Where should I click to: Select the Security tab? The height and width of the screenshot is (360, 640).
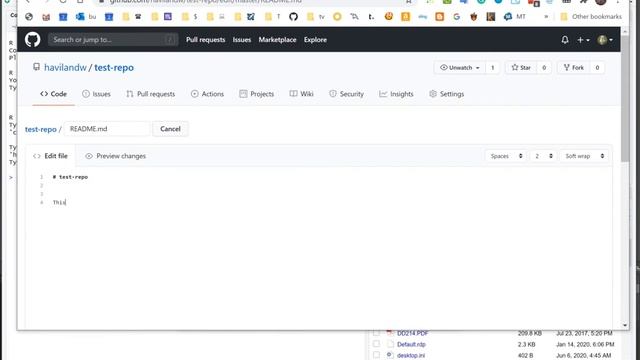[x=346, y=94]
